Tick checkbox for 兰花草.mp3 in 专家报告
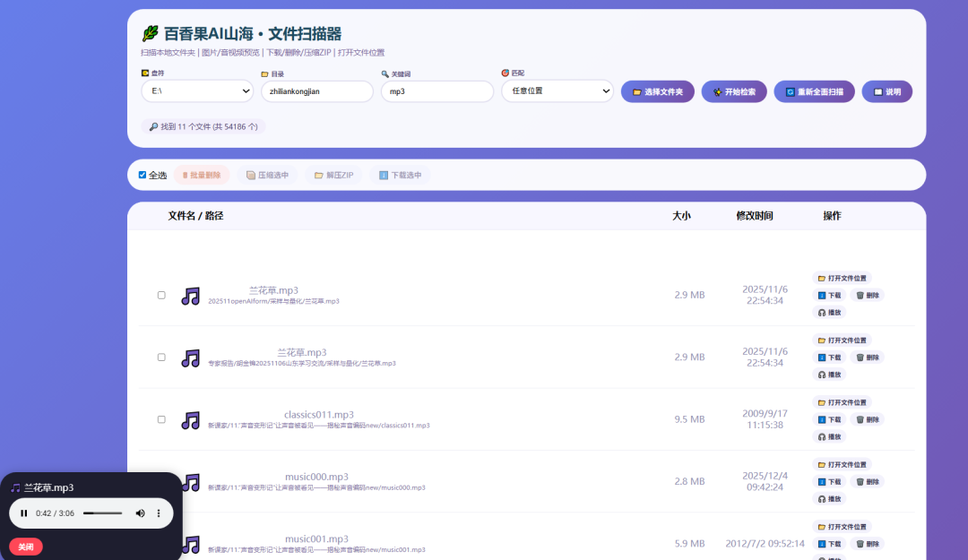 click(161, 358)
